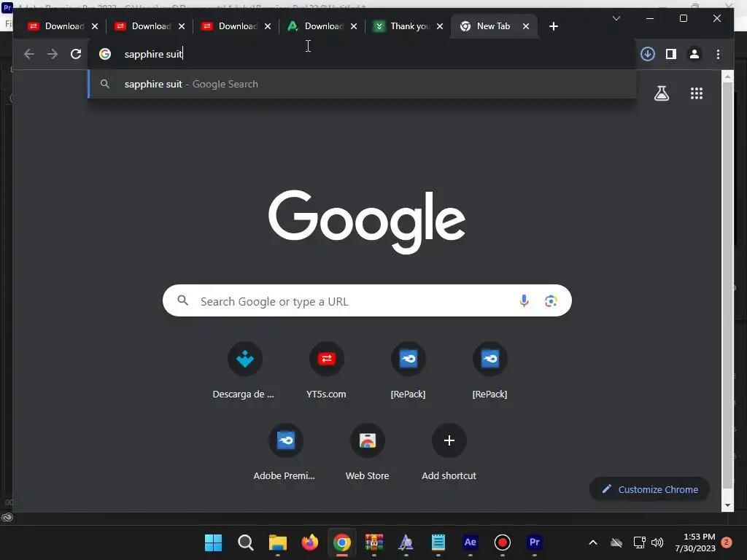Open the network display tray icon
The height and width of the screenshot is (560, 747).
point(639,542)
